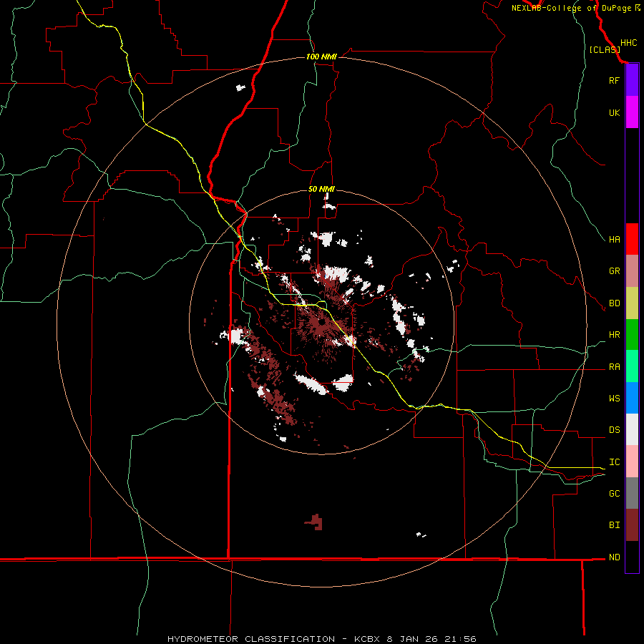Screen dimensions: 644x644
Task: Select the dusty pink GR legend swatch
Action: pyautogui.click(x=632, y=271)
